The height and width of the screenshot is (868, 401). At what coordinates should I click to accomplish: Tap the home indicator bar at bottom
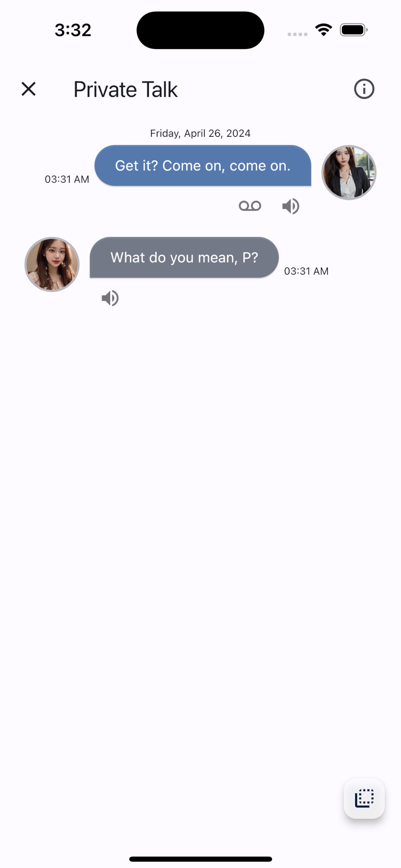201,859
